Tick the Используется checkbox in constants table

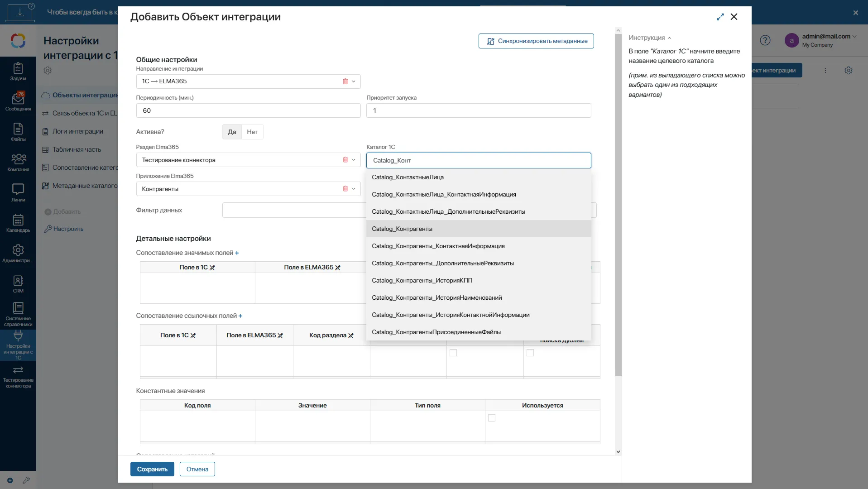(492, 418)
